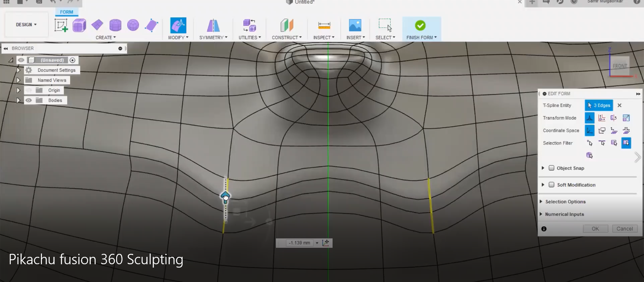Open the Construct menu

tap(287, 38)
